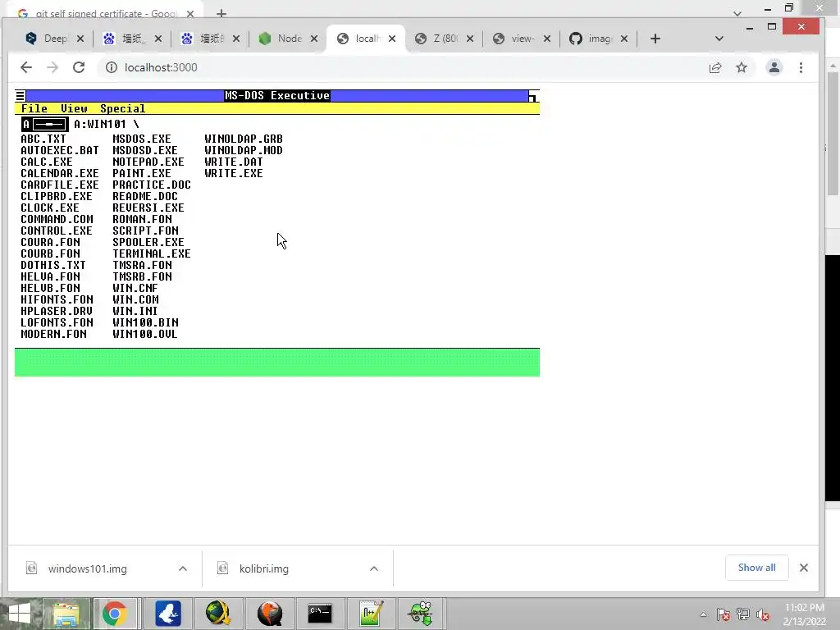
Task: Select REVERSI.EXE file entry
Action: pyautogui.click(x=148, y=208)
